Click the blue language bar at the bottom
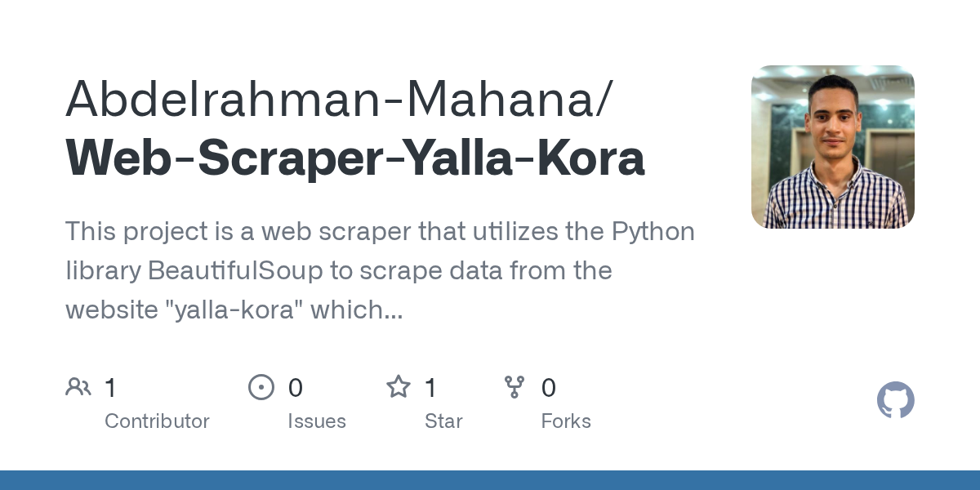The width and height of the screenshot is (980, 490). tap(490, 480)
